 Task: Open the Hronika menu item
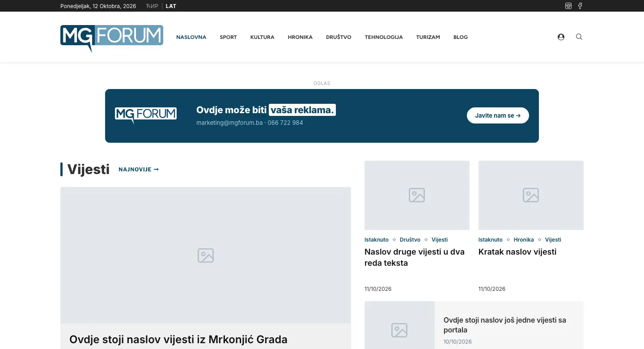pyautogui.click(x=300, y=37)
